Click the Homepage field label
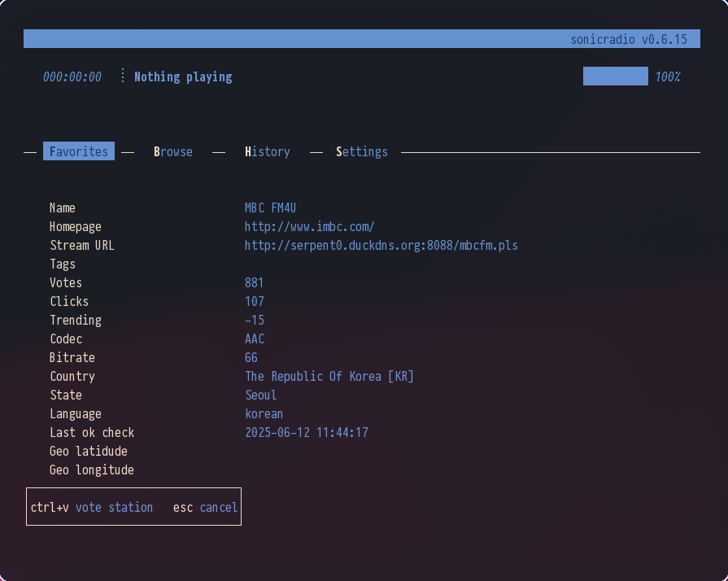728x581 pixels. (x=75, y=227)
